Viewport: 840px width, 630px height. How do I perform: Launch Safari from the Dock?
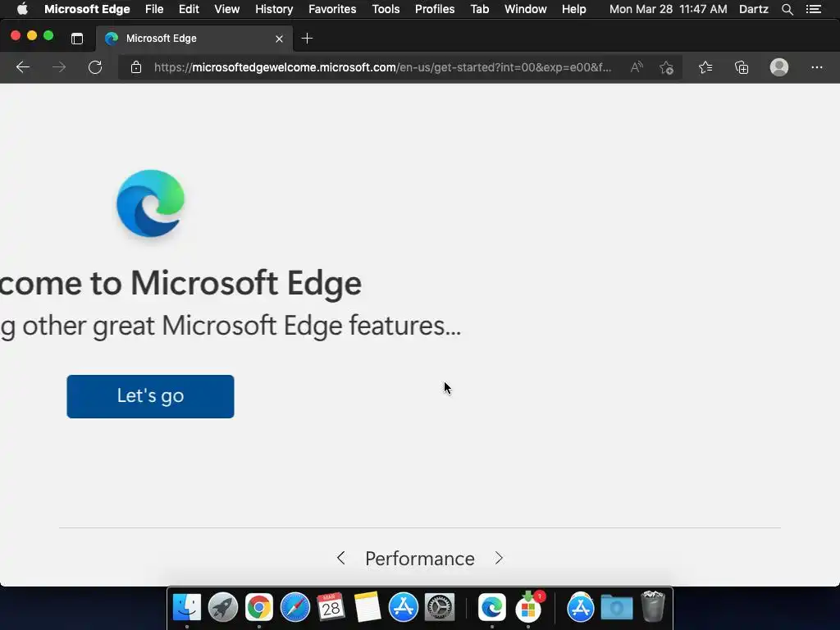click(x=295, y=608)
